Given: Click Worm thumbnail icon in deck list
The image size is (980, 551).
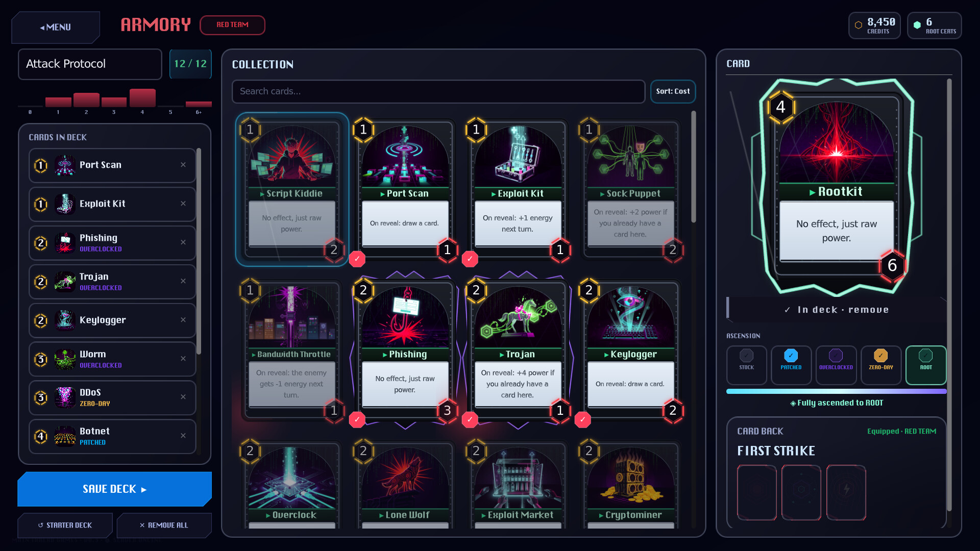Looking at the screenshot, I should coord(65,359).
